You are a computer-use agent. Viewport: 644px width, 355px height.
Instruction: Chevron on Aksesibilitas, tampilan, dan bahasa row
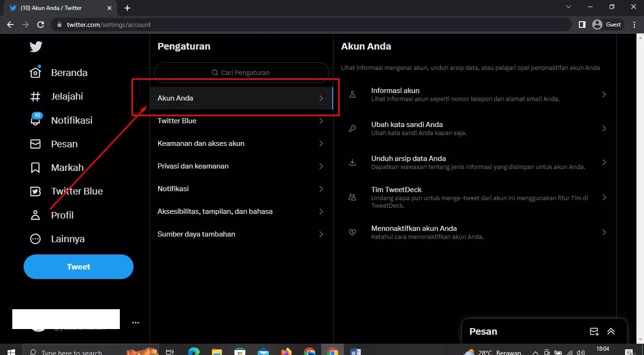coord(321,211)
